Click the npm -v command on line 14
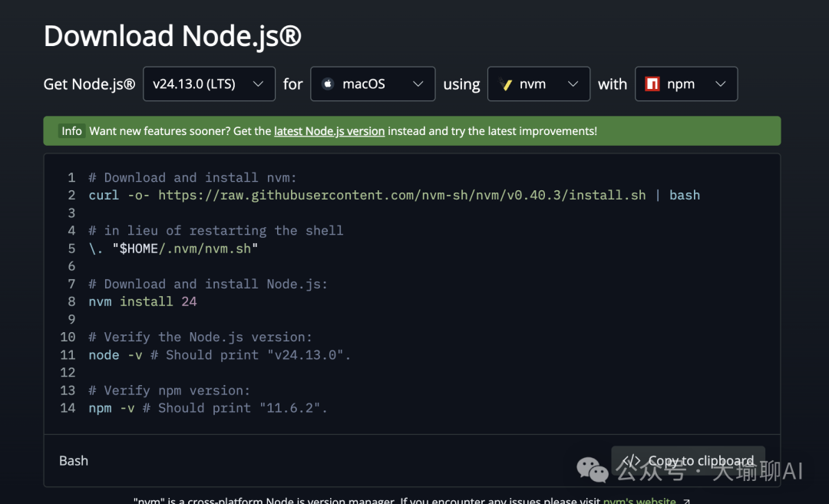This screenshot has width=829, height=504. tap(111, 408)
